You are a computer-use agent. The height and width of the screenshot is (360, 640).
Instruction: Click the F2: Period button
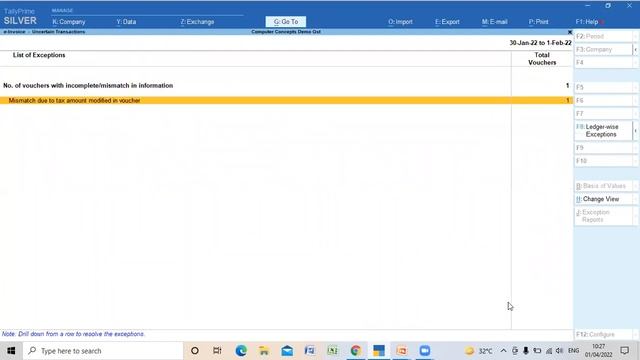(604, 36)
